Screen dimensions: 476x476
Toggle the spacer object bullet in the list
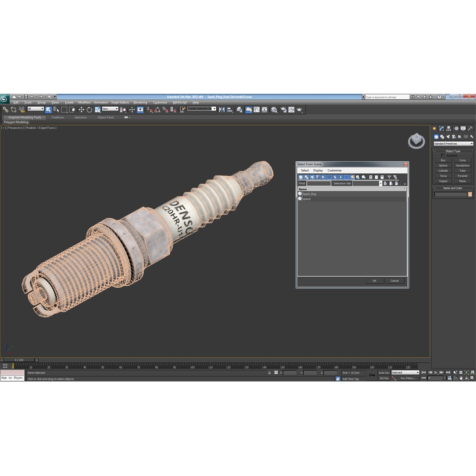(300, 198)
